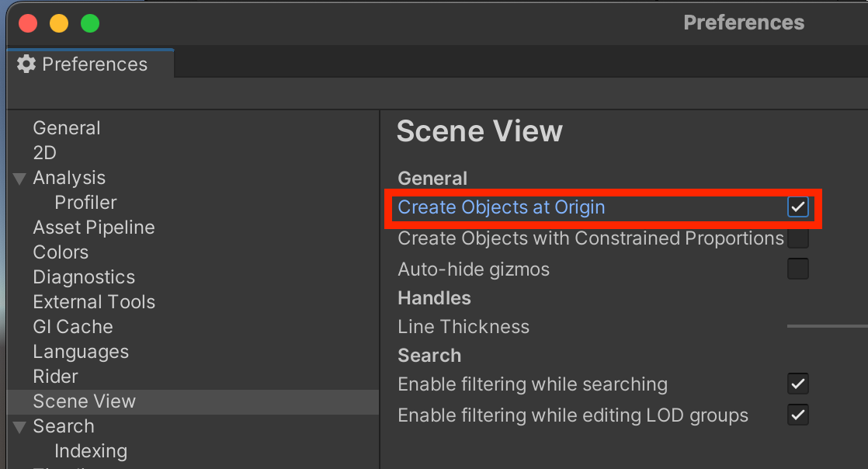This screenshot has height=469, width=868.
Task: Click the gear icon on the Preferences tab
Action: click(27, 64)
